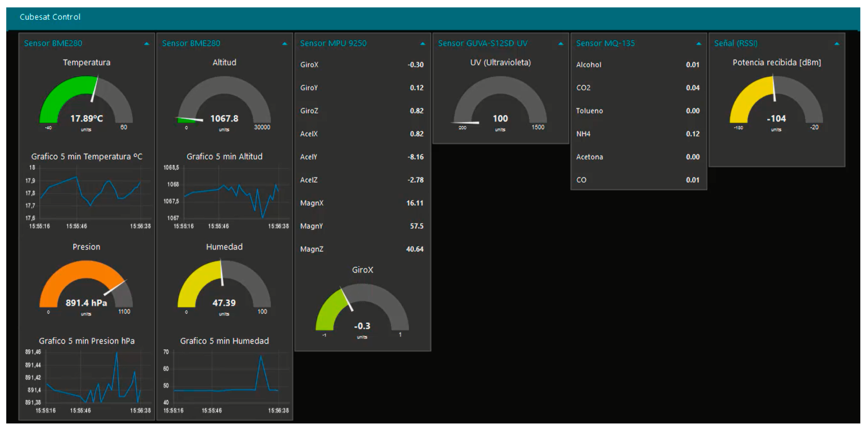Viewport: 868px width, 432px height.
Task: Collapse the first Sensor BME280 Temperatura panel
Action: (147, 44)
